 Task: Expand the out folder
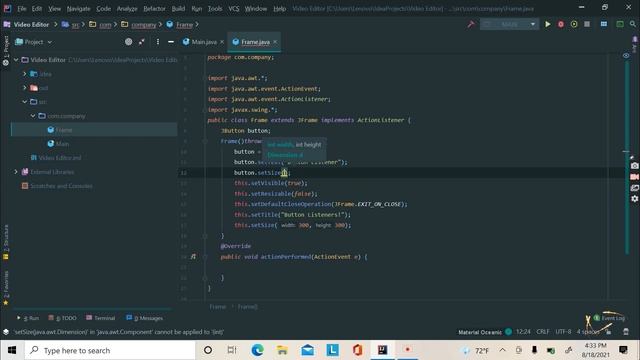coord(24,88)
